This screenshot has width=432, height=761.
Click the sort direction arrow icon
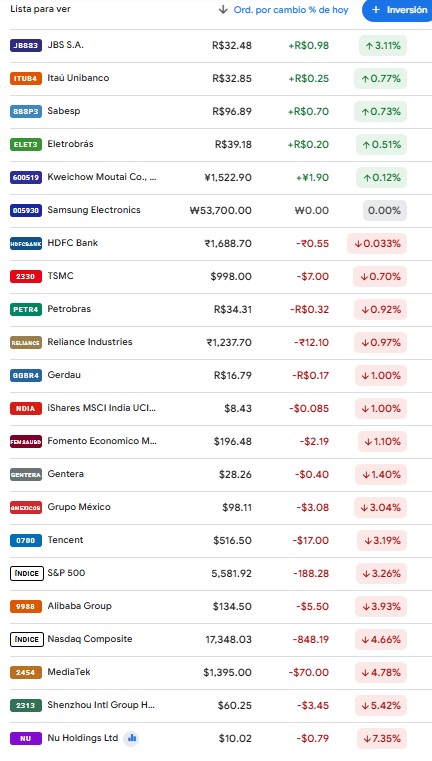pos(223,10)
